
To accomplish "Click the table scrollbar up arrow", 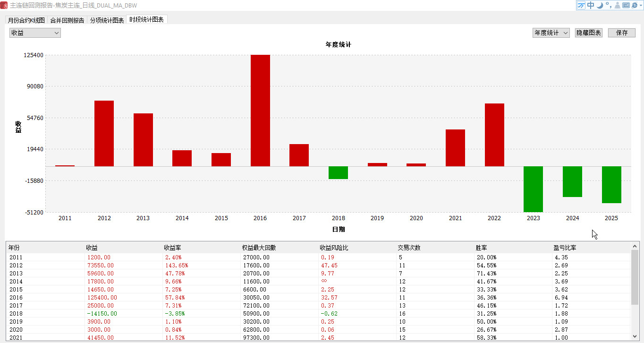I will 635,246.
